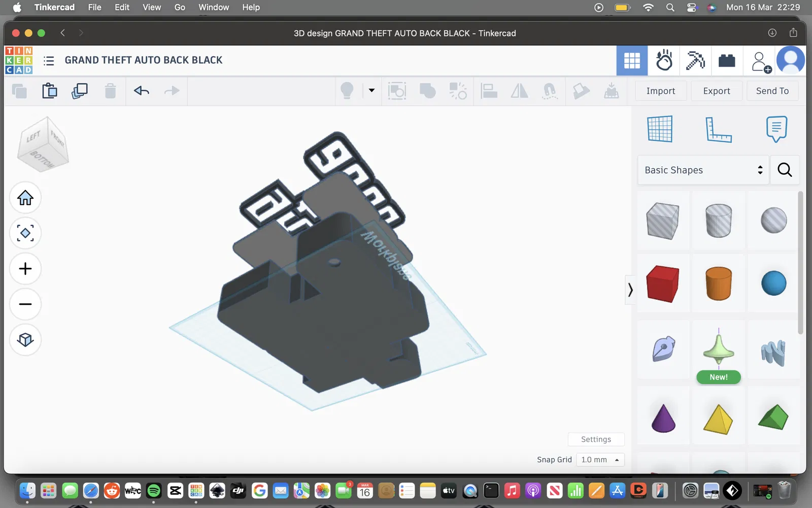Pick the orange Cylinder shape
Viewport: 812px width, 508px height.
[719, 283]
